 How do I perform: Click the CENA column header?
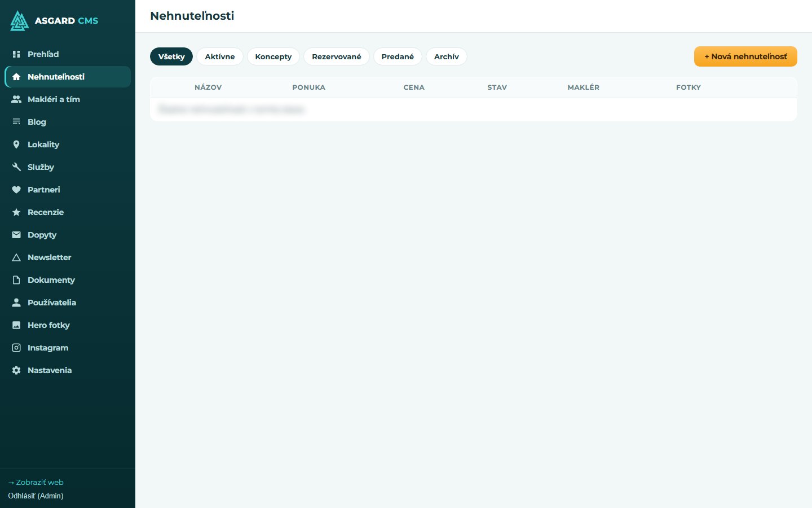point(414,87)
